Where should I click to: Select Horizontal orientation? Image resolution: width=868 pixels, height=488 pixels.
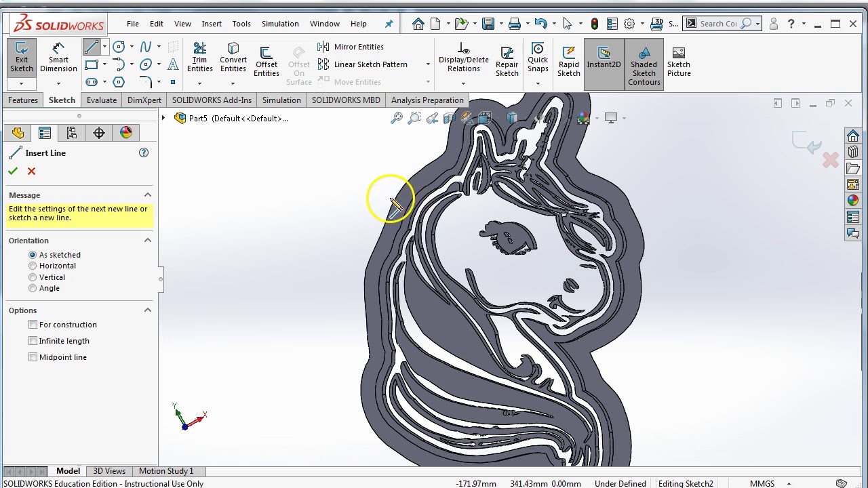[33, 266]
